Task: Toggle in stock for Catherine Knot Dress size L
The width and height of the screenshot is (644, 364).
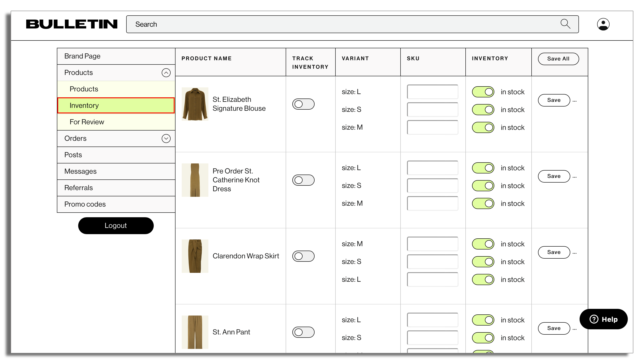Action: [483, 168]
